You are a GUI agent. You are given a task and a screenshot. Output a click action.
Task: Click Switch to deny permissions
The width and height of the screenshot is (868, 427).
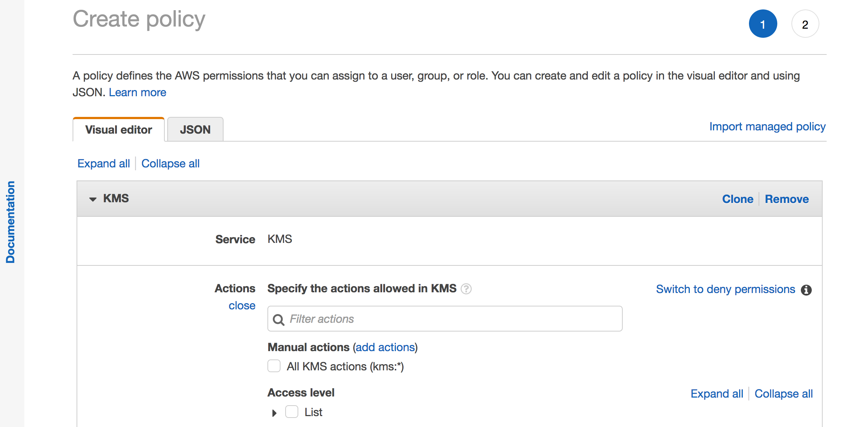[x=725, y=289]
